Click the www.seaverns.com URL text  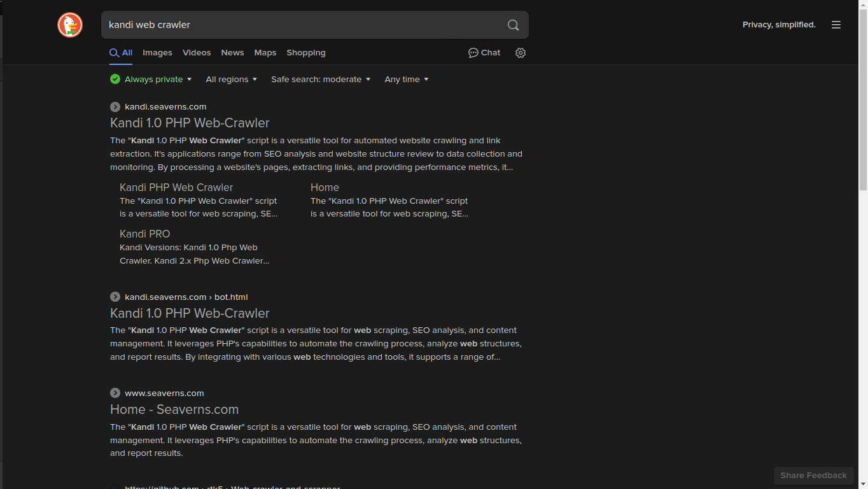click(164, 393)
